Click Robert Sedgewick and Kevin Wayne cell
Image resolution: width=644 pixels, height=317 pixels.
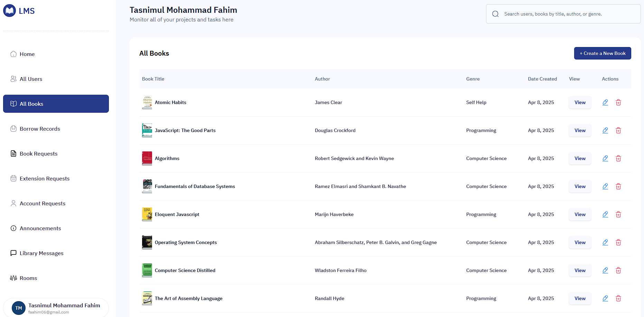coord(354,158)
